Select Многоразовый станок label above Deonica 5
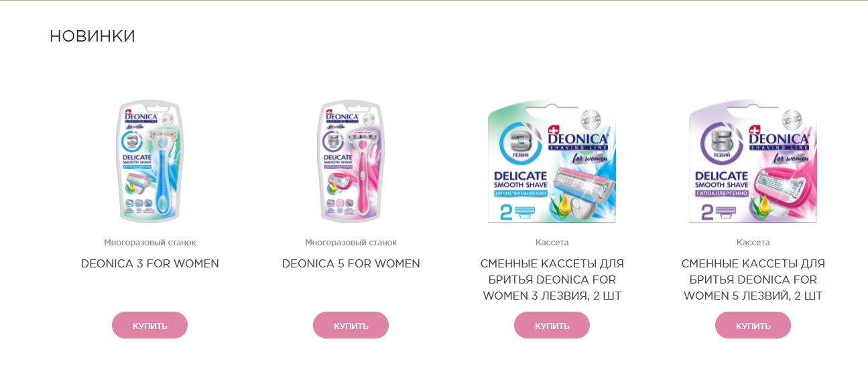The height and width of the screenshot is (370, 868). click(351, 242)
